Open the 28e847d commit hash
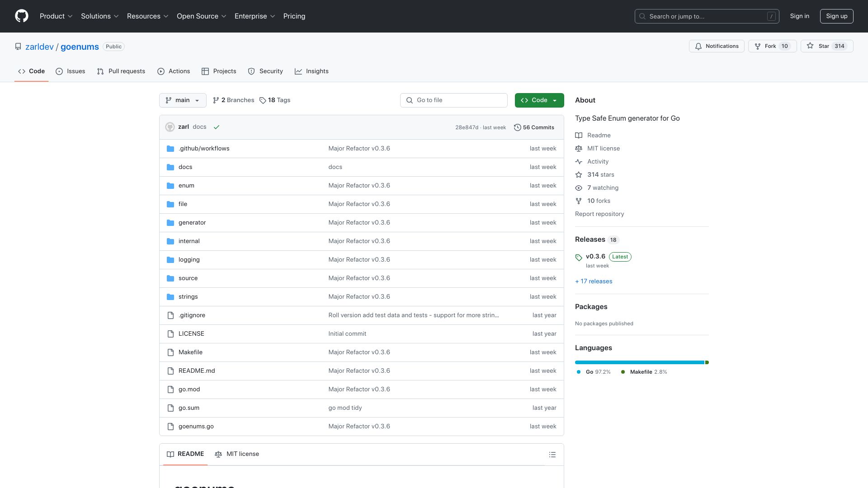Image resolution: width=868 pixels, height=488 pixels. coord(467,127)
